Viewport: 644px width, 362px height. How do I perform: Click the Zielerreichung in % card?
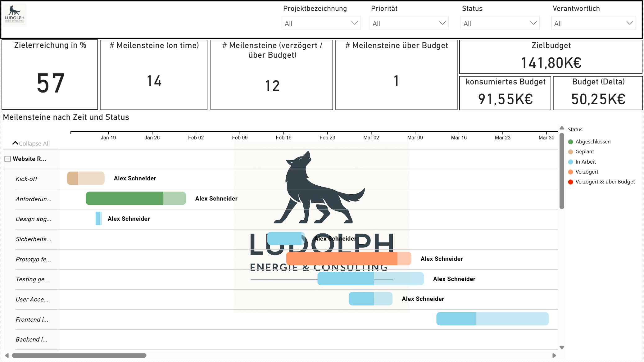pos(50,75)
